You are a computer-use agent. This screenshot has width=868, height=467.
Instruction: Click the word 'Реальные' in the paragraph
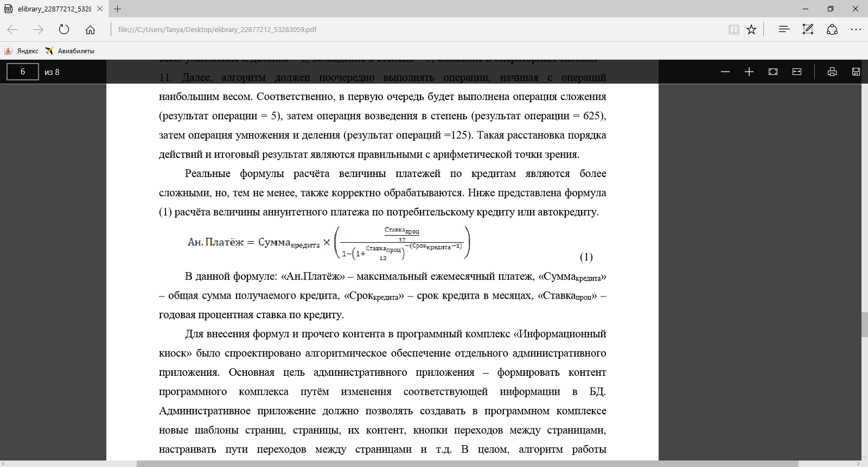pyautogui.click(x=208, y=174)
